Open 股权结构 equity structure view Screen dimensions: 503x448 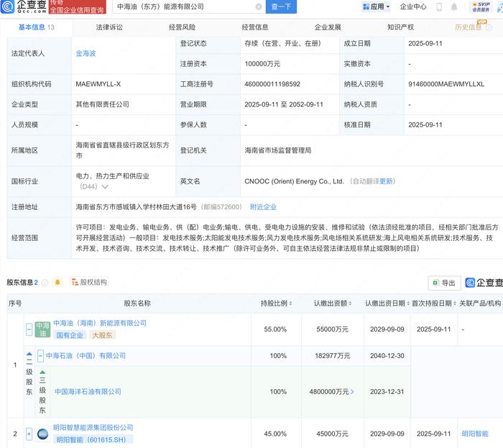click(x=88, y=283)
